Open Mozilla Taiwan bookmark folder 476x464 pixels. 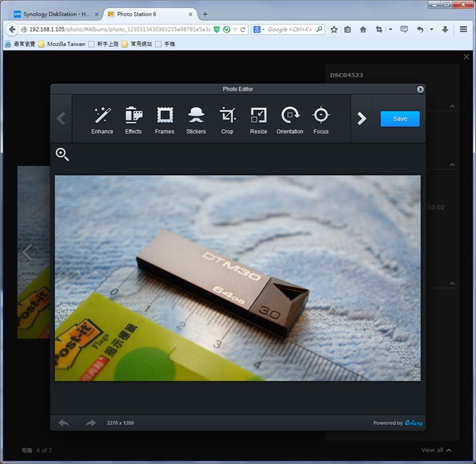click(62, 44)
